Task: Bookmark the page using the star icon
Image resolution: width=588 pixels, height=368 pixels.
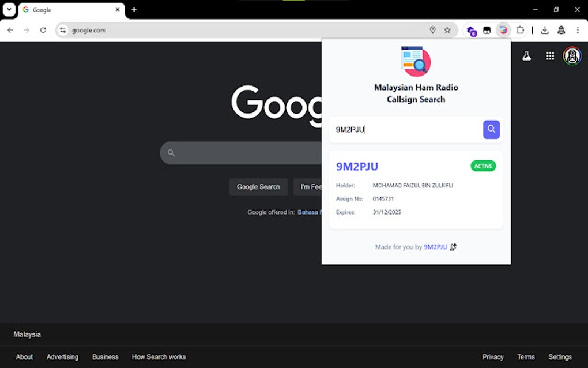Action: point(448,30)
